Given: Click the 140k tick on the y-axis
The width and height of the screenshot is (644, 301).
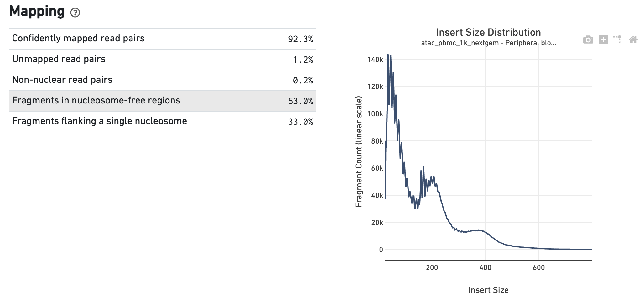Looking at the screenshot, I should tap(375, 60).
